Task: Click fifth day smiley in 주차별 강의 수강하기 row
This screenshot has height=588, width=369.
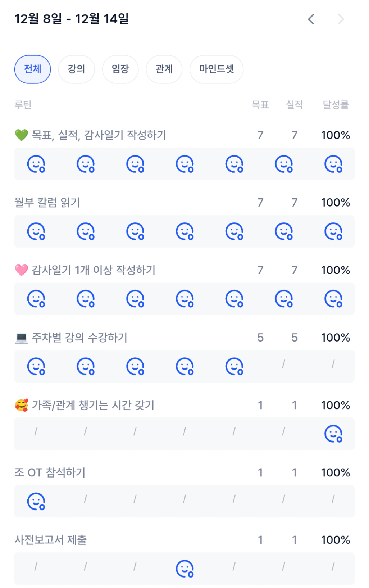Action: 234,366
